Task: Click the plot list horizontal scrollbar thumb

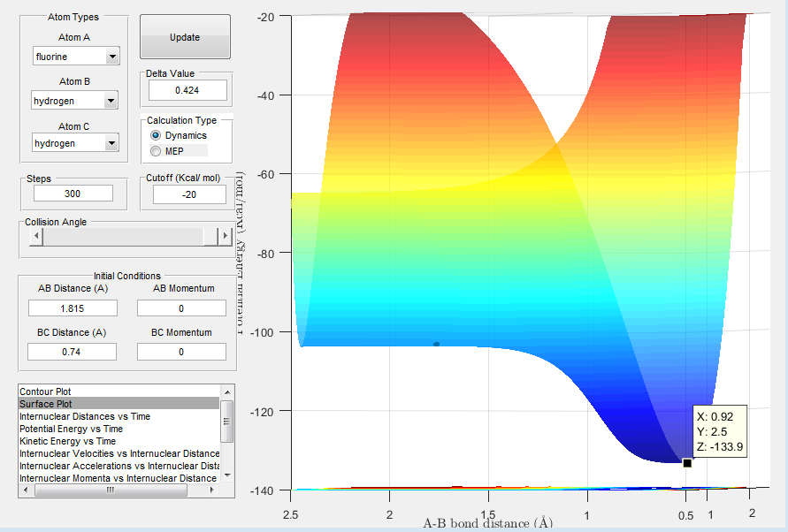Action: coord(111,490)
